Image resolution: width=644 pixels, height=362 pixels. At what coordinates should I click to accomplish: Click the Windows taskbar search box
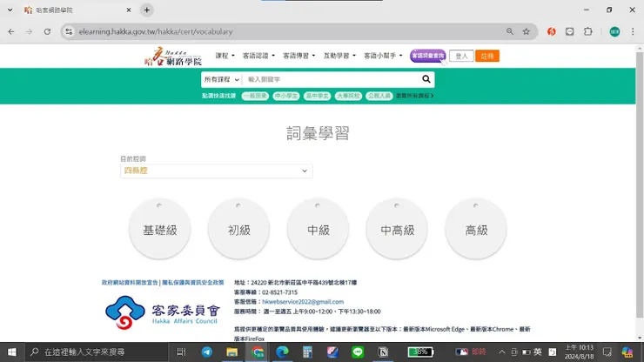coord(97,352)
